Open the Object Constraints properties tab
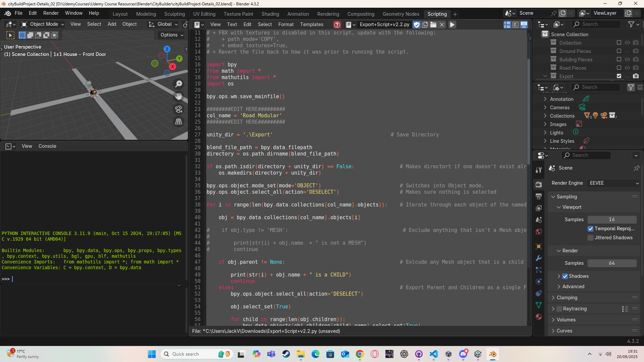The width and height of the screenshot is (644, 362). click(539, 293)
